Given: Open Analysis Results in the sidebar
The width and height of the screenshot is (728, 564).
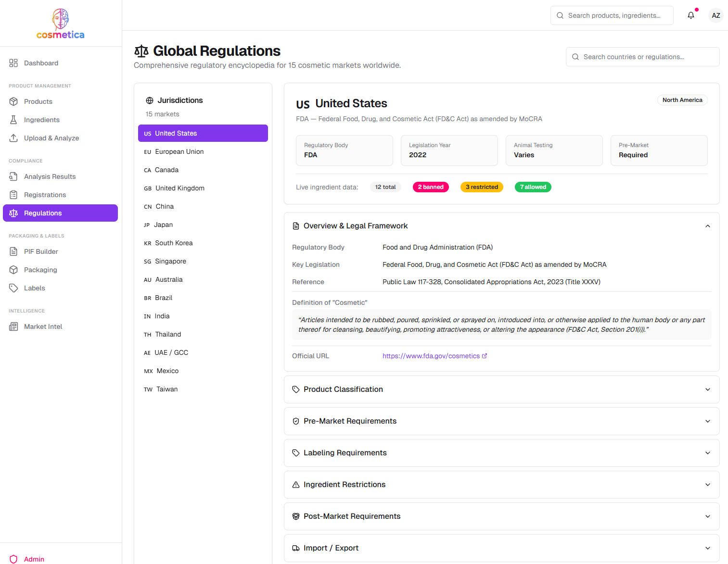Looking at the screenshot, I should [50, 176].
